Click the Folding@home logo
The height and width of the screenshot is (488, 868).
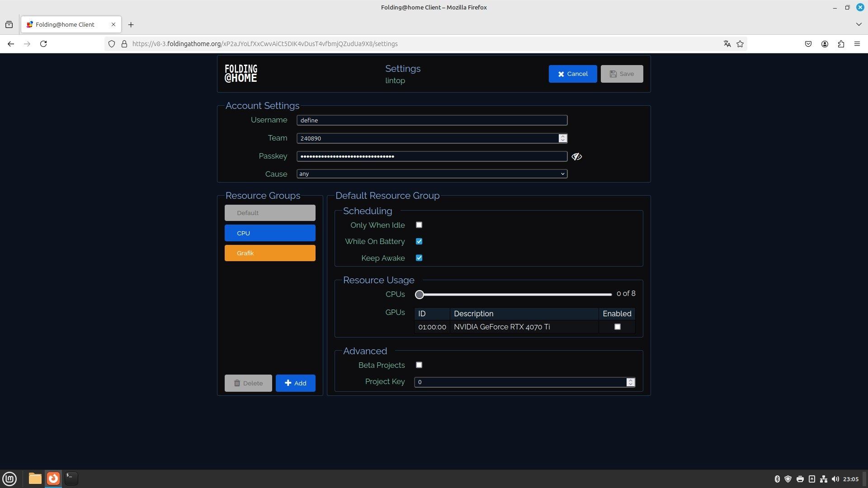click(241, 74)
